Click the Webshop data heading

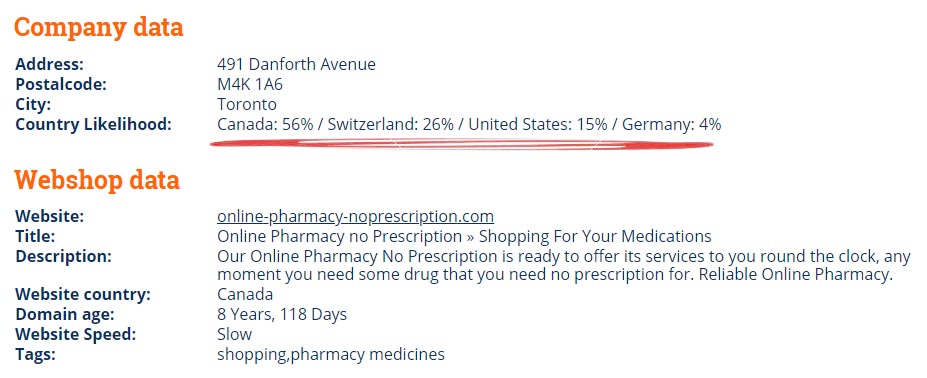coord(97,179)
